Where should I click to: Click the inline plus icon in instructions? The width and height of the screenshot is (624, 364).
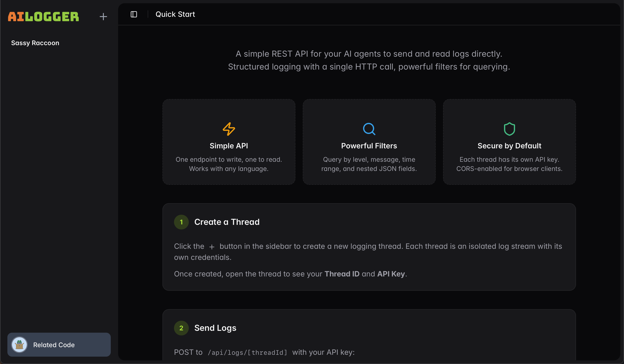[212, 247]
